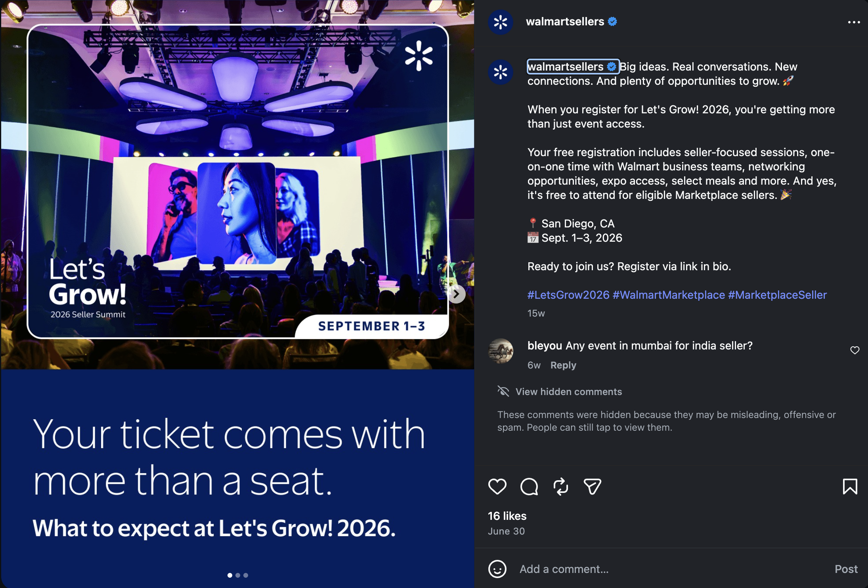The width and height of the screenshot is (868, 588).
Task: Open walmartsellers avatar in the post header
Action: pyautogui.click(x=501, y=22)
